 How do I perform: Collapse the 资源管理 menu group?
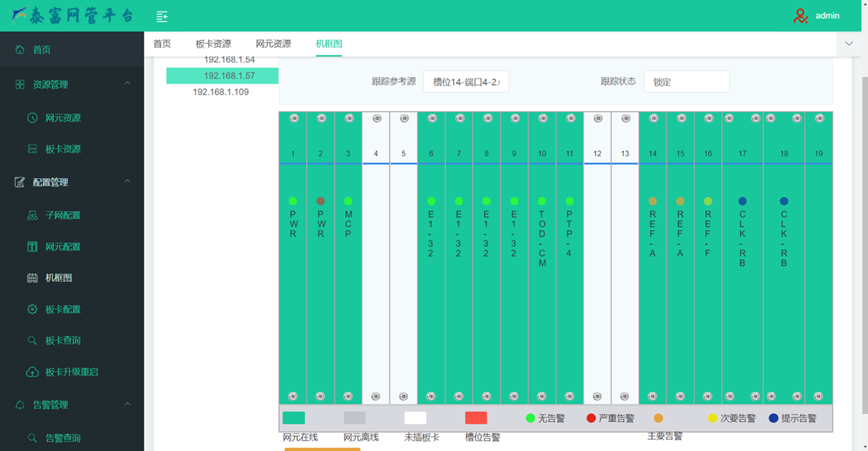tap(128, 84)
